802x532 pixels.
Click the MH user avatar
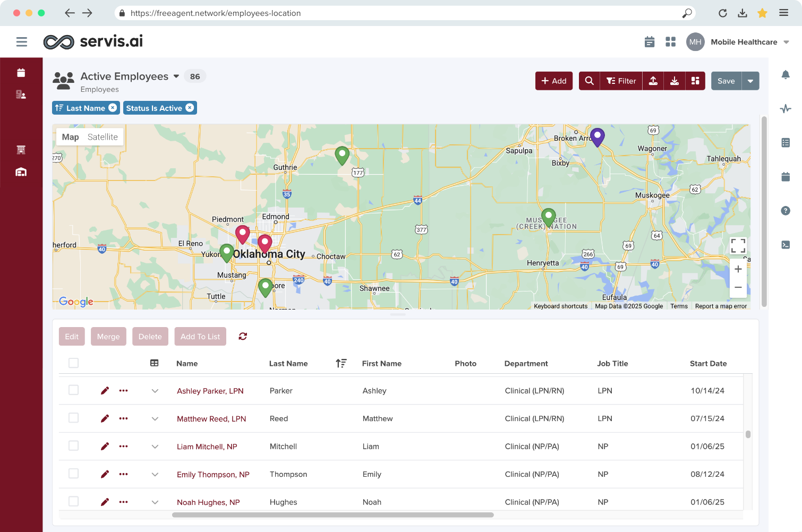pyautogui.click(x=695, y=42)
